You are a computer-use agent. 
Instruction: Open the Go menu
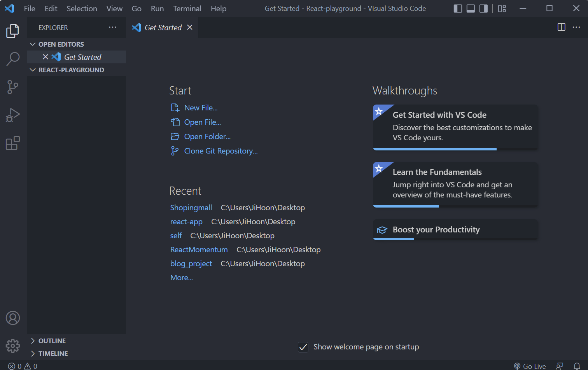pyautogui.click(x=136, y=9)
